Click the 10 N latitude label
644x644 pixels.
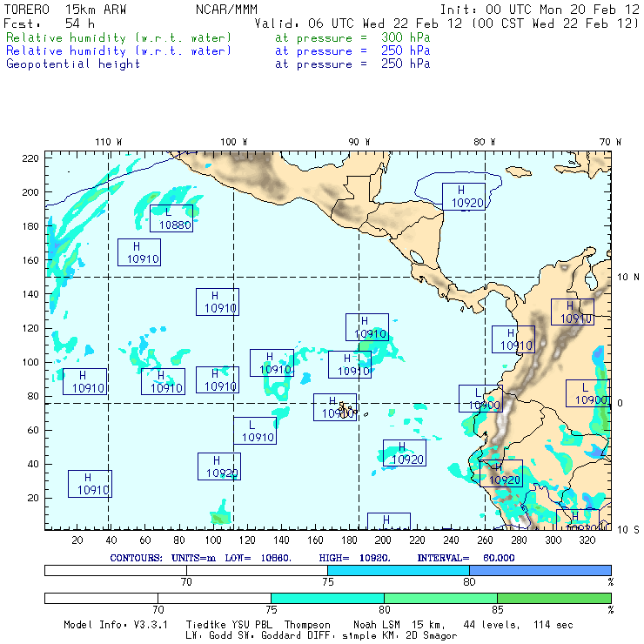click(627, 277)
